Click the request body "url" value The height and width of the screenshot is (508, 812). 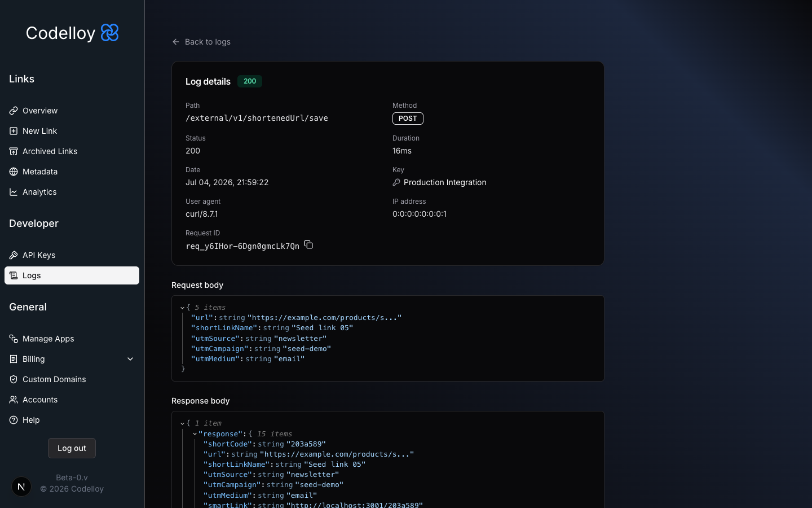point(325,318)
